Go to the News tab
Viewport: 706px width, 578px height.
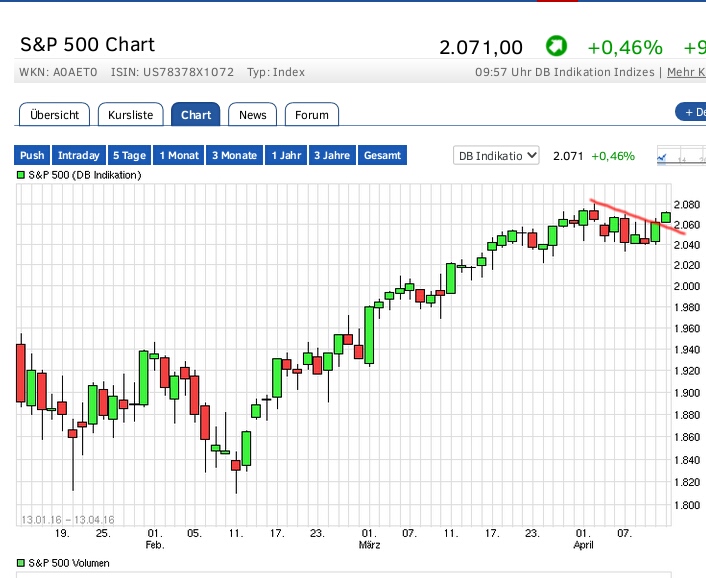[x=253, y=115]
